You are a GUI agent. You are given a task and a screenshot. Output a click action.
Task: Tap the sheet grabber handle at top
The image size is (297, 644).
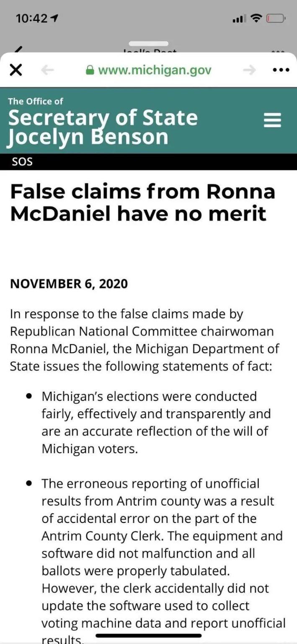click(x=148, y=44)
